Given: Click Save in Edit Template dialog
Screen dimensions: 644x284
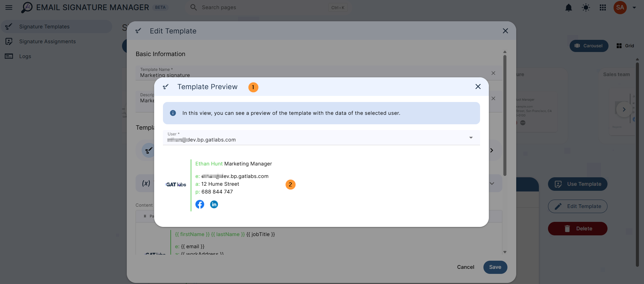Looking at the screenshot, I should pos(495,267).
